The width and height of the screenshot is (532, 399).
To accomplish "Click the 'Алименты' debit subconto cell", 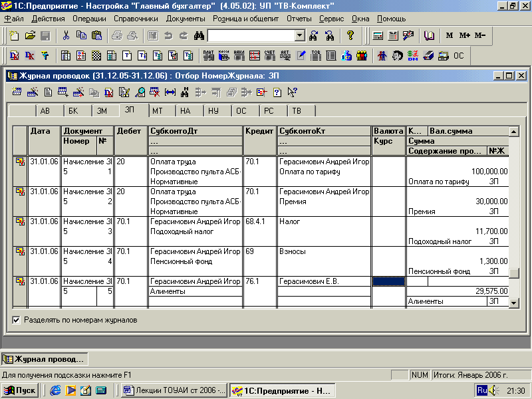I will click(196, 291).
